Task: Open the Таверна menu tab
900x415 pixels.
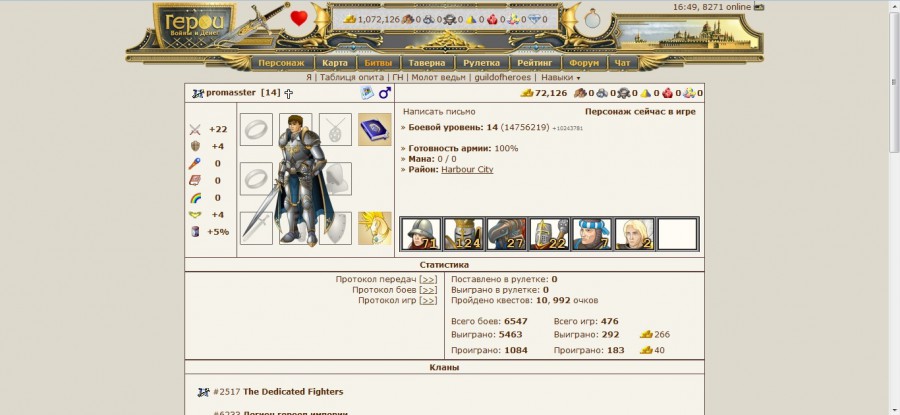Action: click(x=428, y=63)
